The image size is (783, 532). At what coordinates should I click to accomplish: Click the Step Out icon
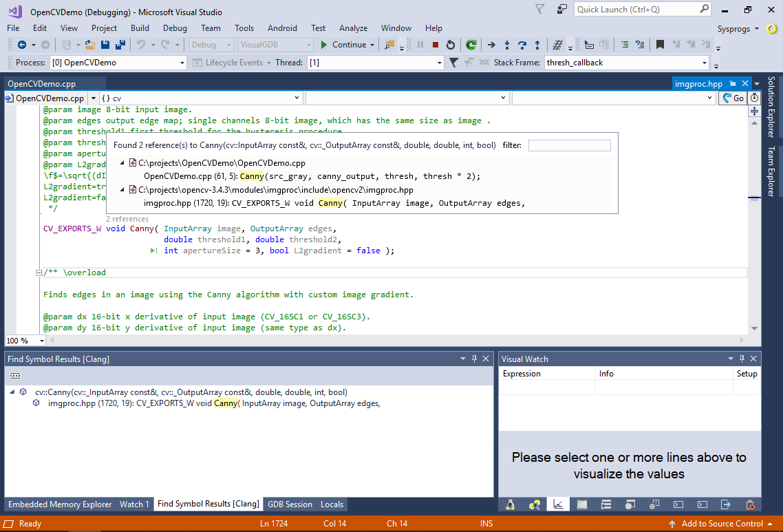[x=537, y=45]
